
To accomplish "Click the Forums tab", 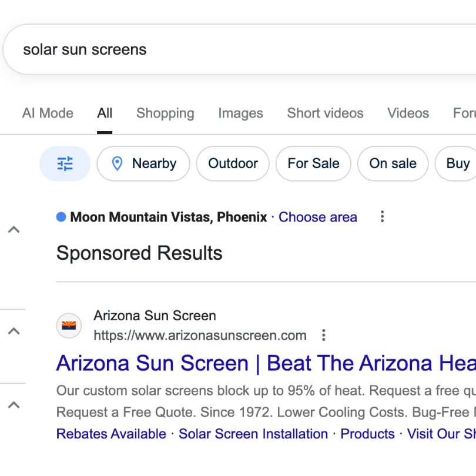I will click(464, 113).
